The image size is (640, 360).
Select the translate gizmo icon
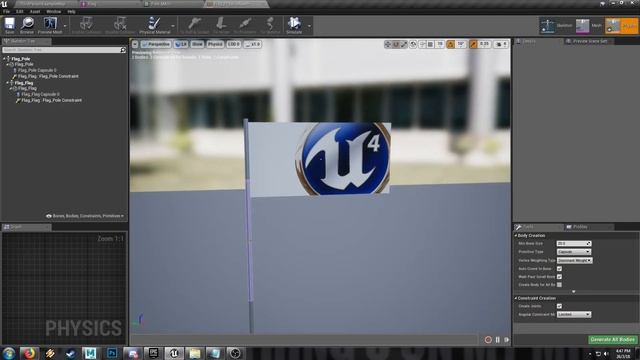(x=388, y=44)
